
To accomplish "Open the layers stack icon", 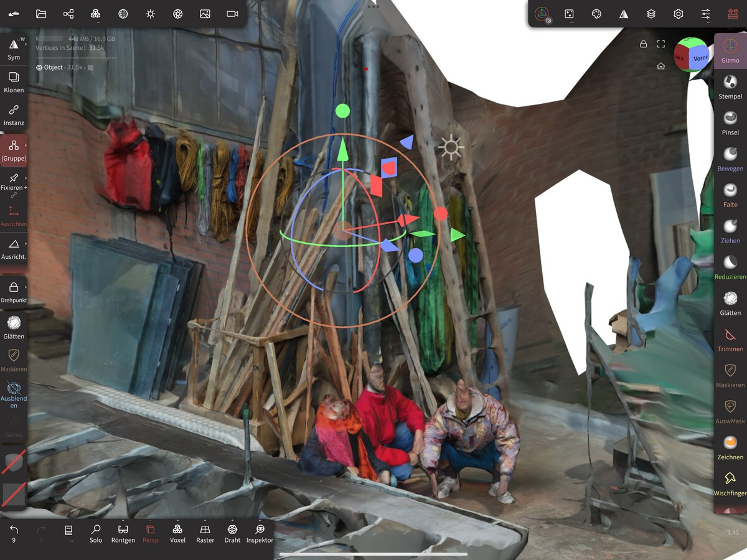I will (651, 14).
